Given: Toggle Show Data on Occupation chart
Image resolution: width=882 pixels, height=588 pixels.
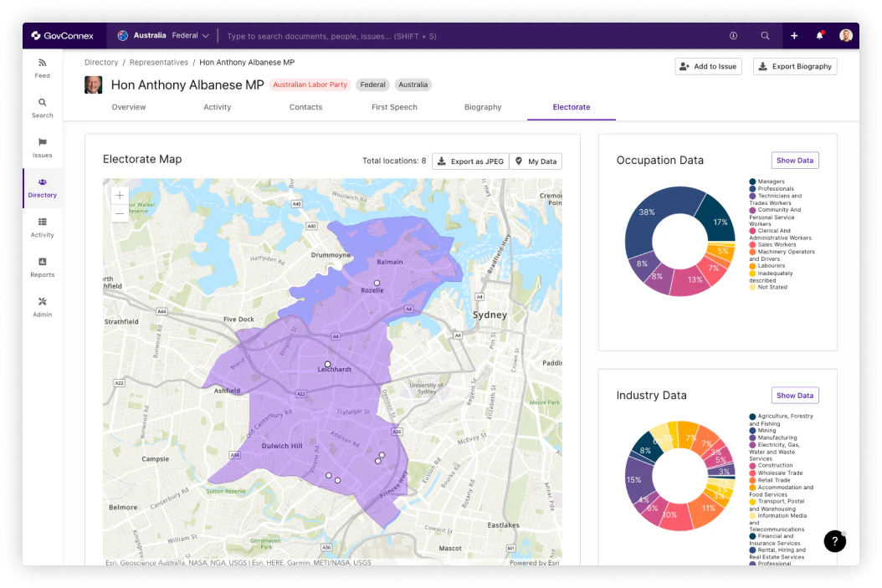Looking at the screenshot, I should (794, 160).
